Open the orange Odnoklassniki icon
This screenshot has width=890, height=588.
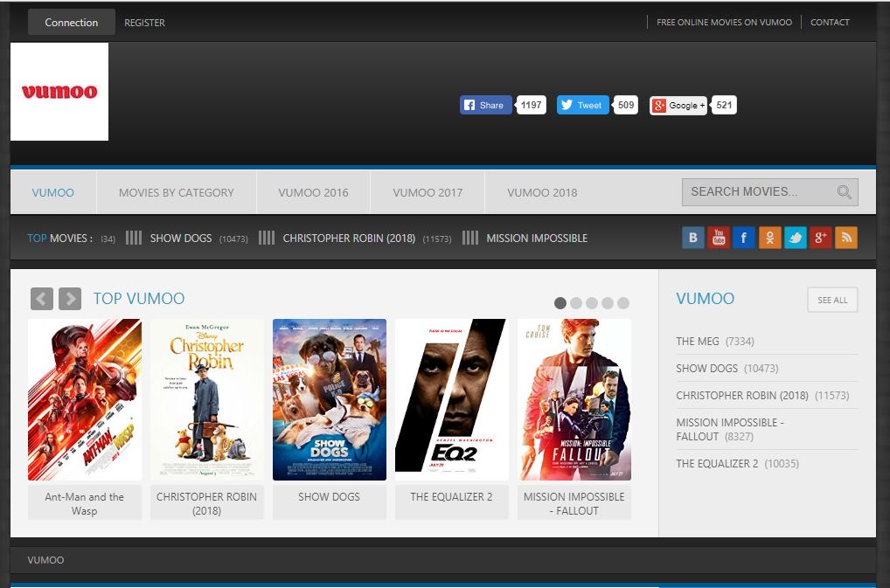[x=769, y=238]
